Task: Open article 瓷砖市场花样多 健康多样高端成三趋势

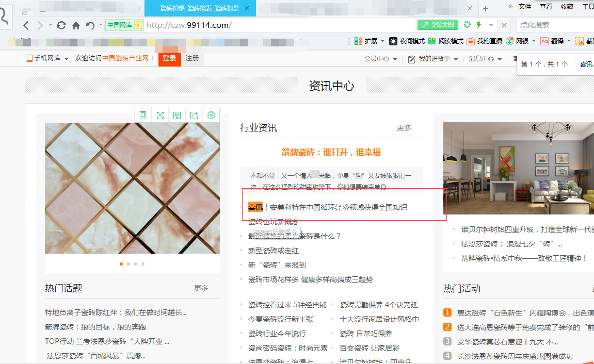Action: pos(311,279)
